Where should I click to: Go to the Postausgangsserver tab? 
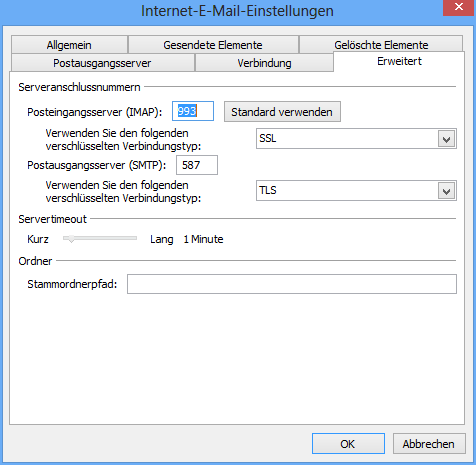tap(103, 63)
